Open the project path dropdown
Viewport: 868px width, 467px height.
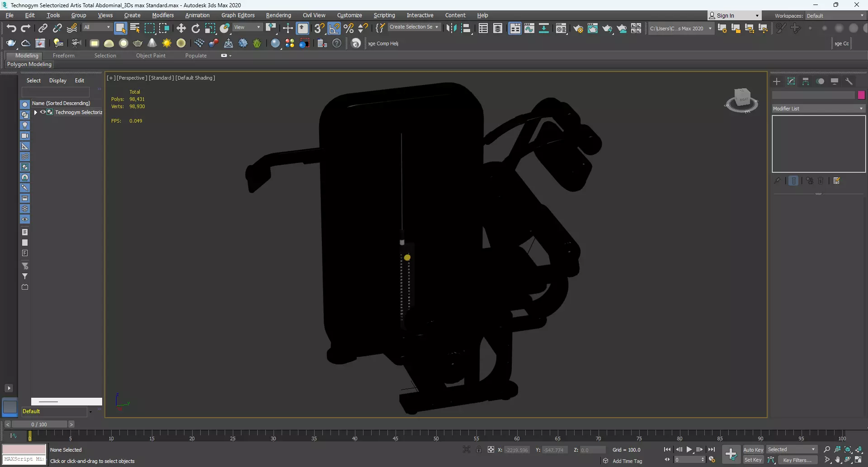(x=681, y=29)
